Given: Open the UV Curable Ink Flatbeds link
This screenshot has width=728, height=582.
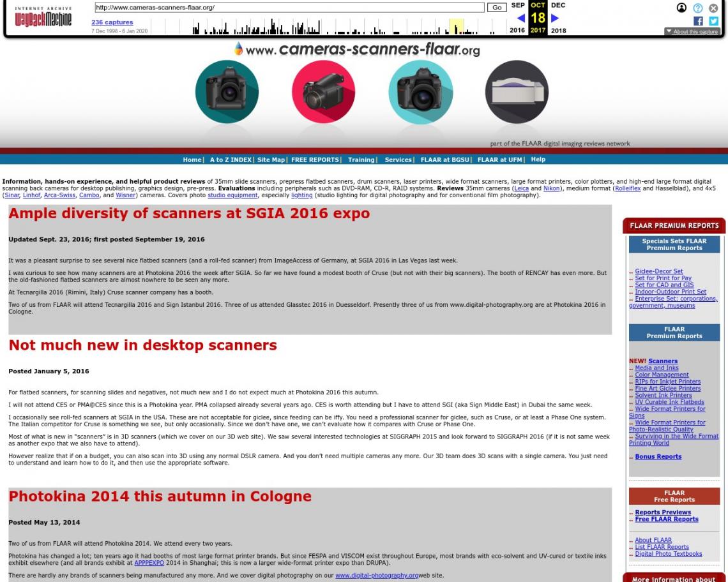Looking at the screenshot, I should [669, 403].
